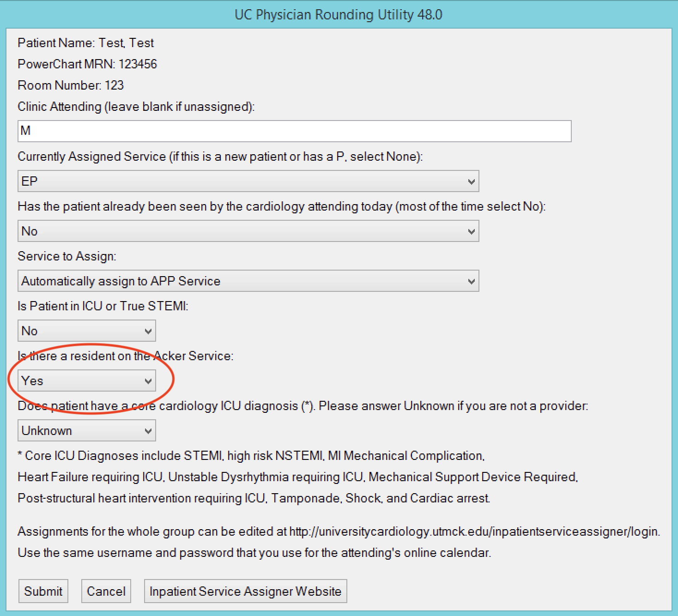The image size is (678, 616).
Task: Open the Currently Assigned Service dropdown showing EP
Action: point(248,181)
